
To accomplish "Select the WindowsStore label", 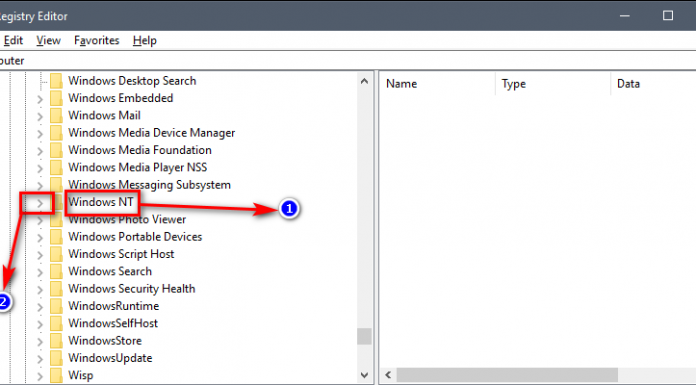I will click(x=105, y=341).
